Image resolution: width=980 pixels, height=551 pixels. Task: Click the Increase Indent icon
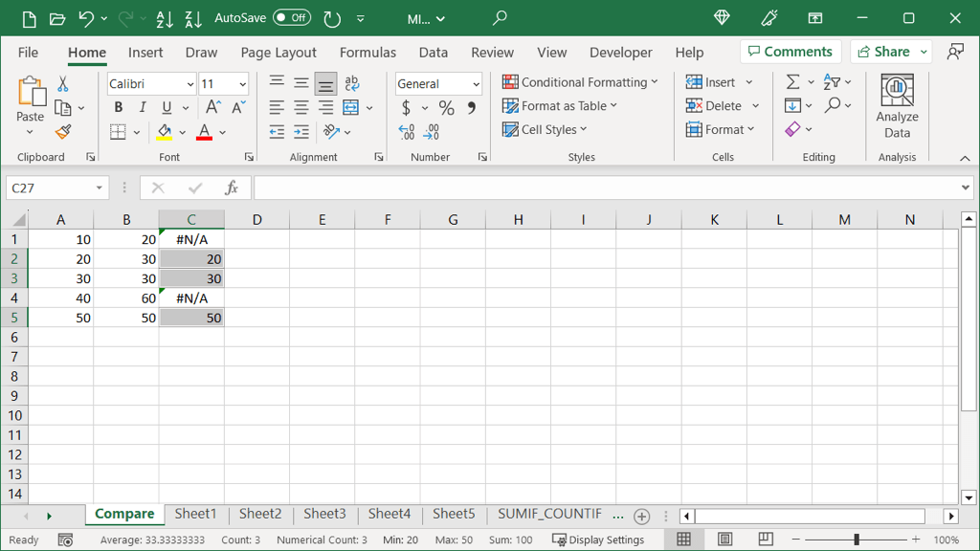pos(301,132)
